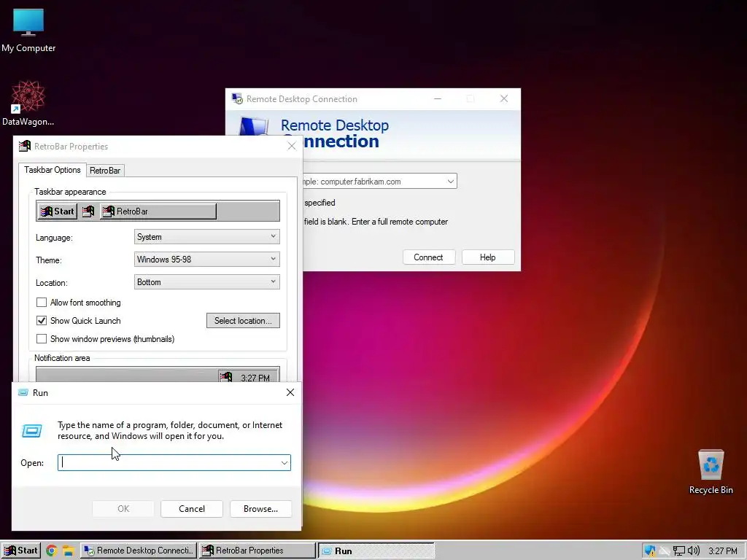This screenshot has width=747, height=560.
Task: Open the DataWagon desktop shortcut
Action: [28, 104]
